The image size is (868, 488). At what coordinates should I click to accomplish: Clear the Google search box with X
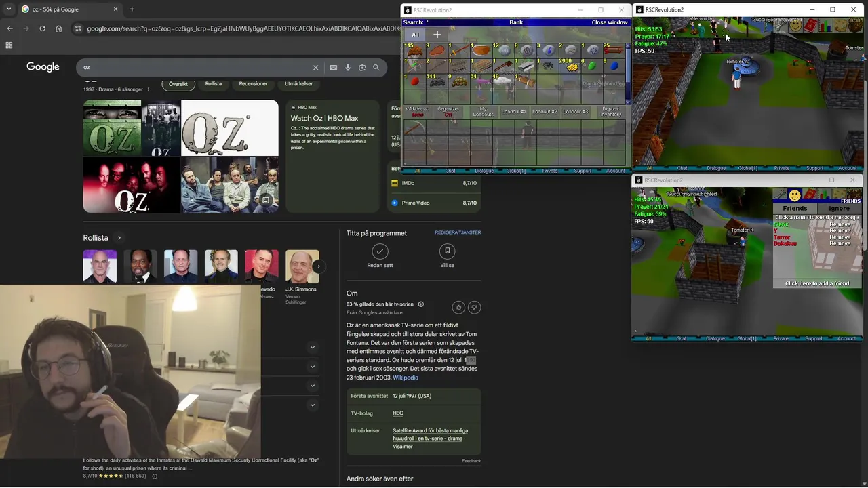[x=315, y=68]
